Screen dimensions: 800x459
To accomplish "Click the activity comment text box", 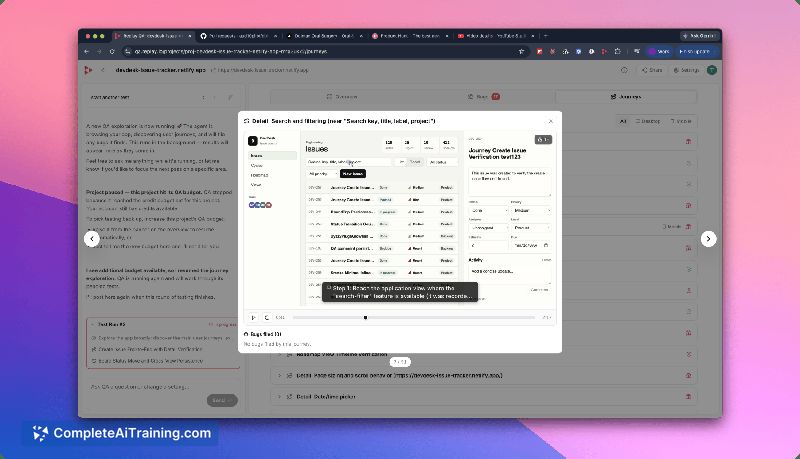I will (510, 275).
